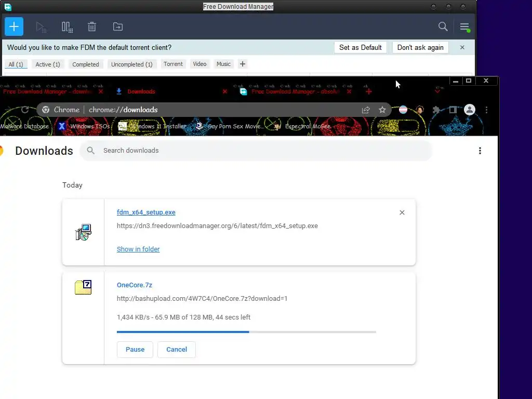The image size is (532, 399).
Task: Add a new tag with the plus beside Music
Action: click(x=242, y=64)
